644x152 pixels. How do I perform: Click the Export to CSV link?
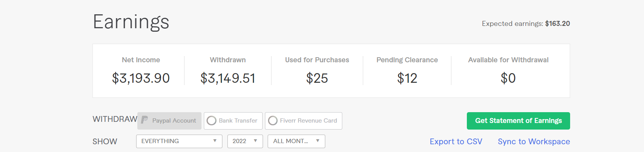pos(456,142)
